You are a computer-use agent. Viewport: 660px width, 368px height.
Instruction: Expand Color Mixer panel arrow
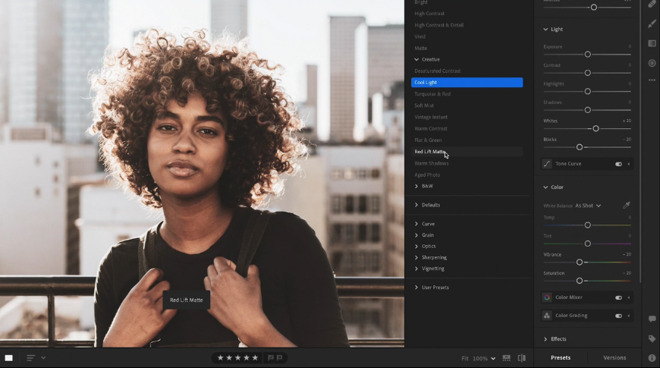coord(629,298)
